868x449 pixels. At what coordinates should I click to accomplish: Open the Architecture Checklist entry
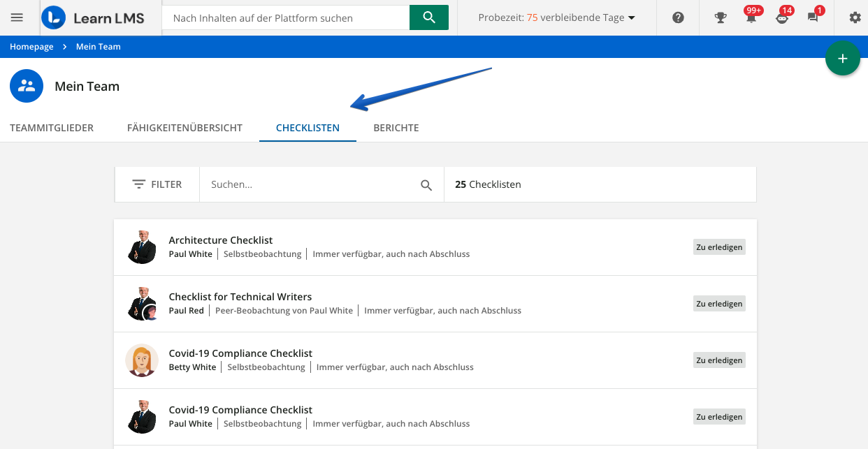tap(220, 240)
